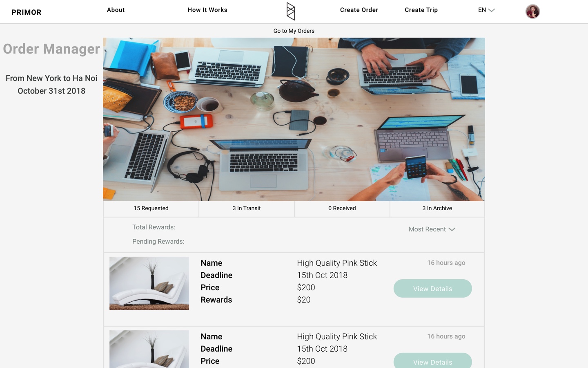This screenshot has width=588, height=368.
Task: Switch to the 0 Received tab
Action: tap(342, 209)
